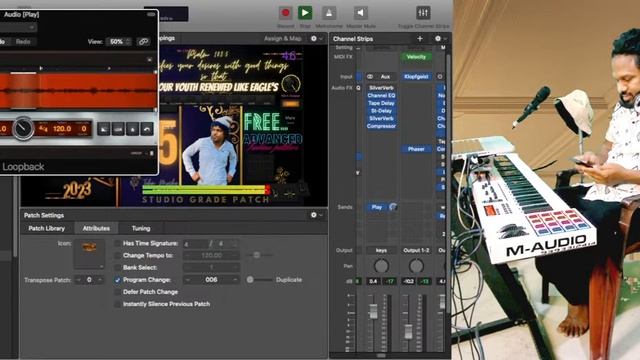Click the metronome triangle button in Playback plugin

point(133,129)
